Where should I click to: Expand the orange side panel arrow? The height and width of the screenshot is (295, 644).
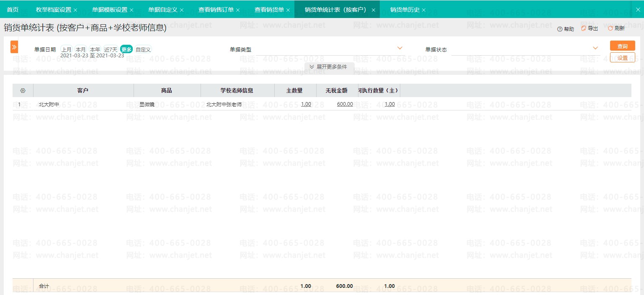(14, 47)
